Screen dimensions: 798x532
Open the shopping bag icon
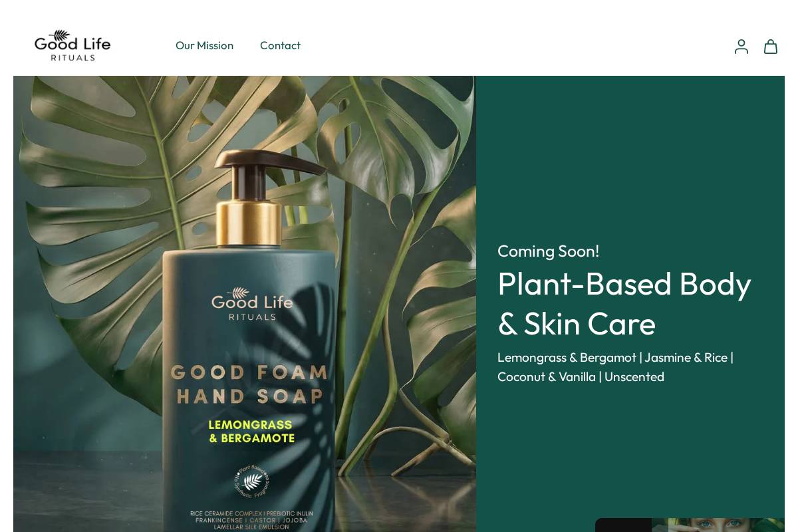pyautogui.click(x=771, y=46)
